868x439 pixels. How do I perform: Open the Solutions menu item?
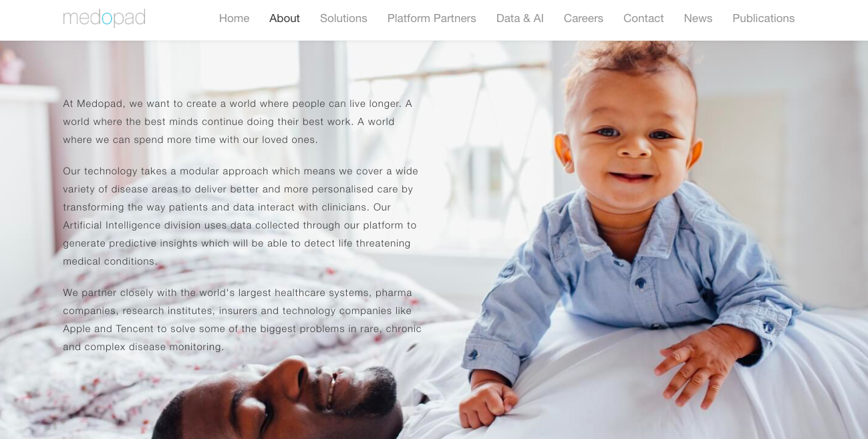tap(343, 18)
